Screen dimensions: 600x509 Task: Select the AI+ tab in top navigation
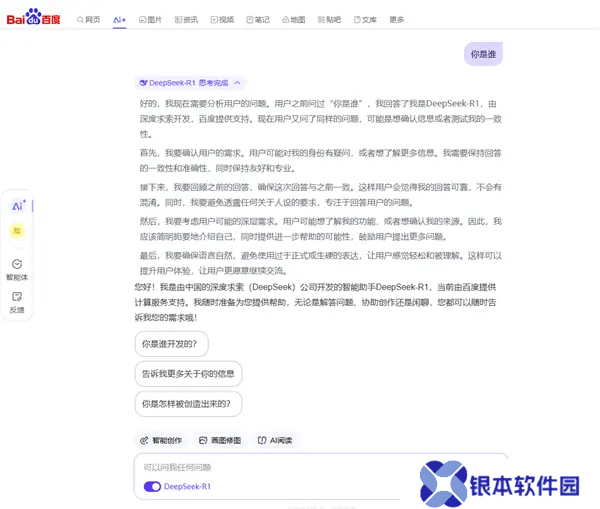(119, 19)
